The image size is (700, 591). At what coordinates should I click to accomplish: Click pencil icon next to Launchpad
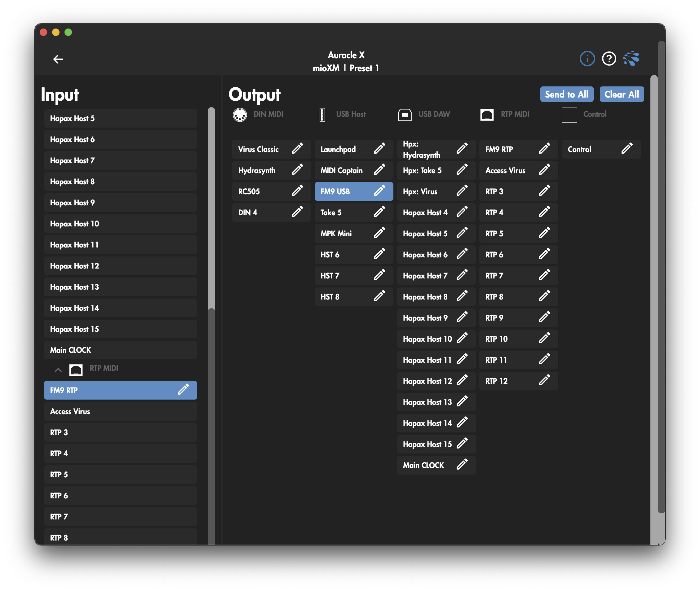click(379, 148)
